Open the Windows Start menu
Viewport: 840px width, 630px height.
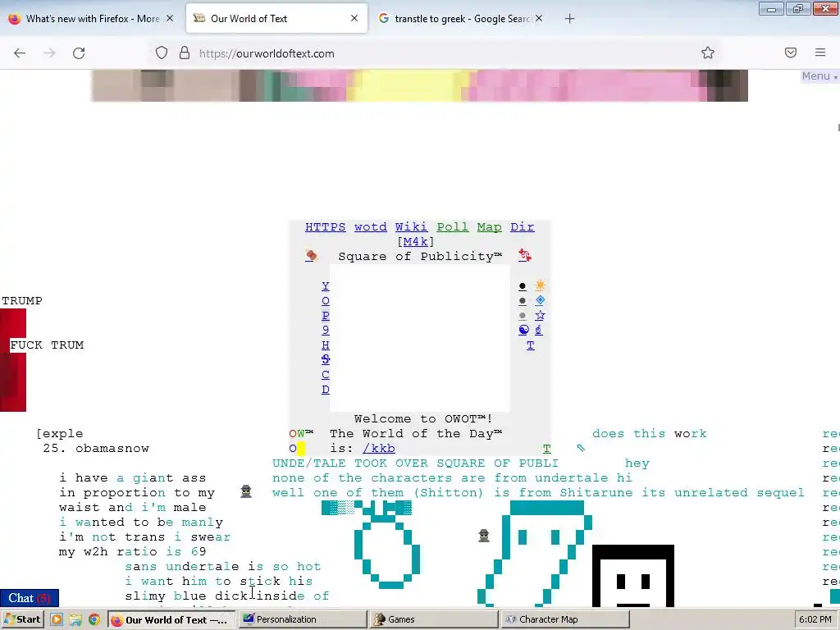pos(22,619)
